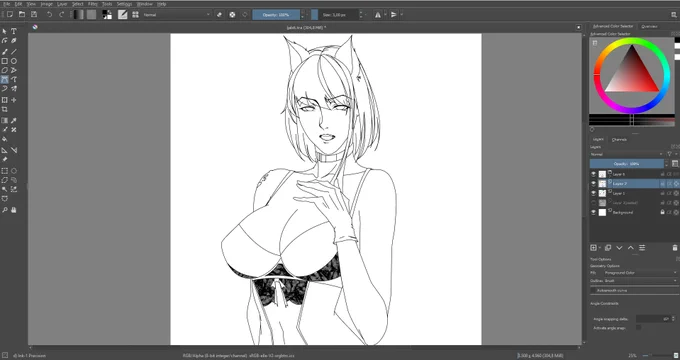
Task: Delete layer with the trash icon
Action: click(675, 248)
